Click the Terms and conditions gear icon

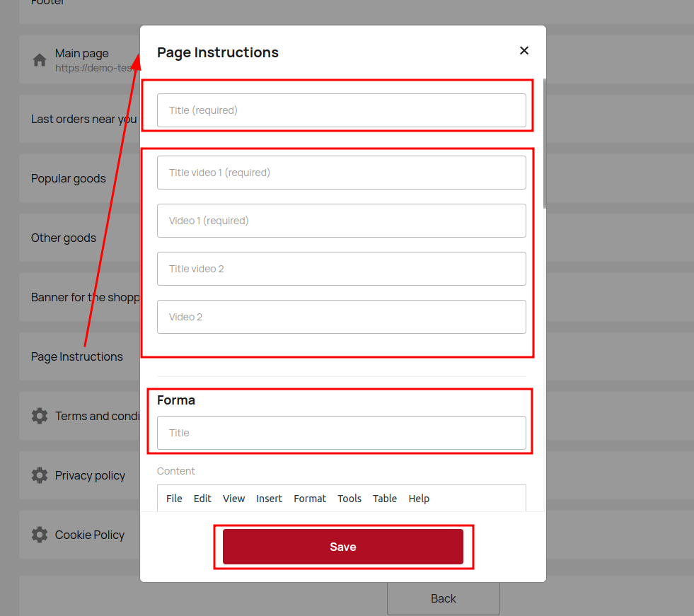click(x=40, y=416)
